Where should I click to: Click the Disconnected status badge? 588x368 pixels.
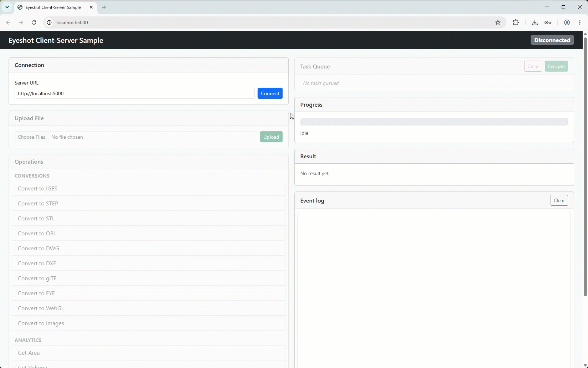[x=552, y=40]
